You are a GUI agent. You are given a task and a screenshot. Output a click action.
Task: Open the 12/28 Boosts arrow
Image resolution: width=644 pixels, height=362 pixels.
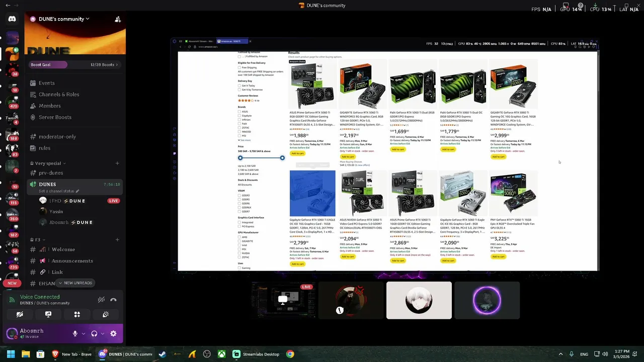(x=117, y=65)
